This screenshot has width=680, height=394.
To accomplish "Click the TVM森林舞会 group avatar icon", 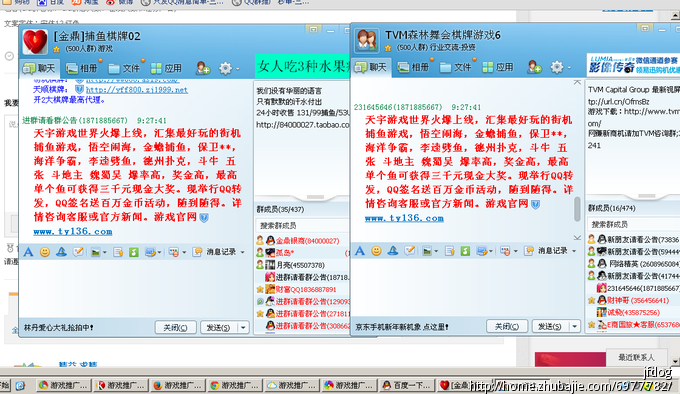I will pyautogui.click(x=367, y=41).
